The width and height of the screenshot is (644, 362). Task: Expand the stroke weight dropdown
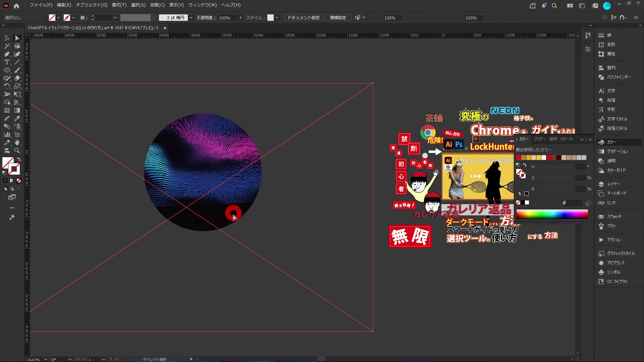click(115, 18)
